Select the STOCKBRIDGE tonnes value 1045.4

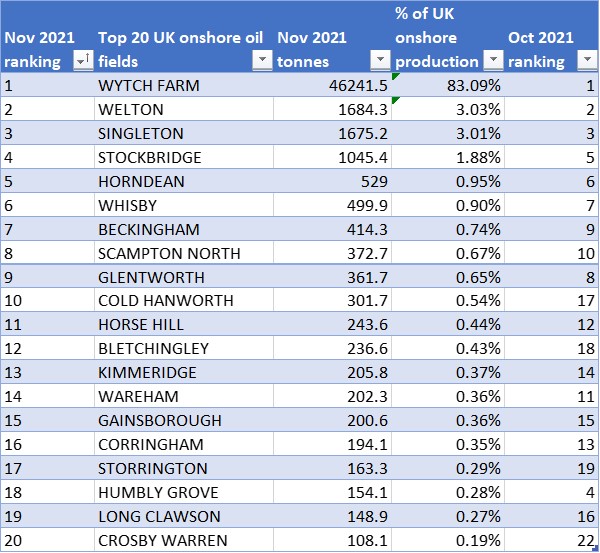(x=354, y=158)
